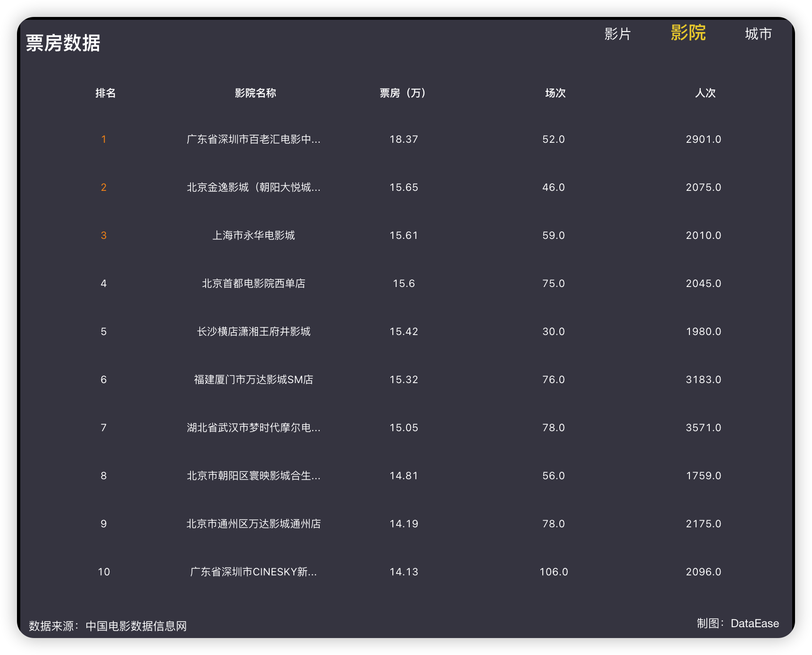Click cinema 北京金逸影城（朝阳大悦城...
812x655 pixels.
(254, 188)
